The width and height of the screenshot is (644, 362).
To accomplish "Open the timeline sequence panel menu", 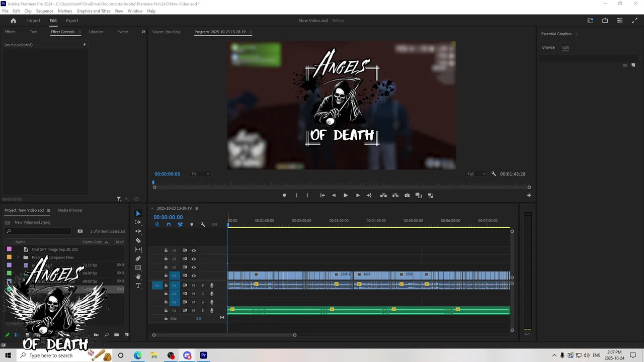I will pyautogui.click(x=197, y=208).
